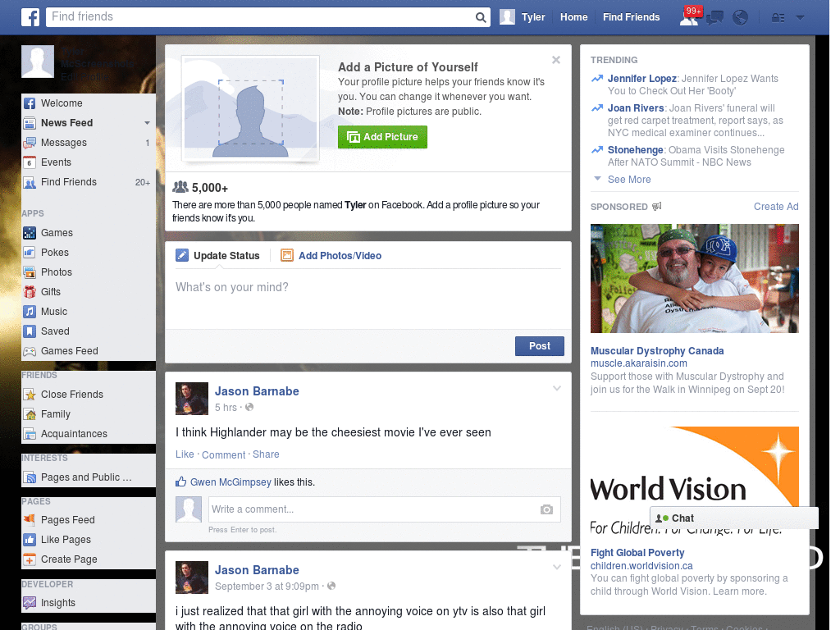Click Find Friends in the top bar
This screenshot has height=630, width=840.
[x=631, y=17]
